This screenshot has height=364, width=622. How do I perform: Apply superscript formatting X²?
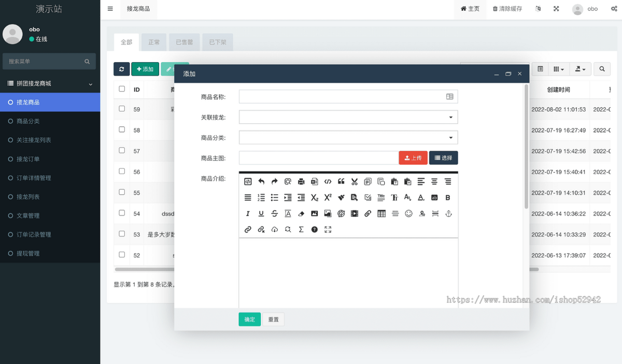point(328,198)
